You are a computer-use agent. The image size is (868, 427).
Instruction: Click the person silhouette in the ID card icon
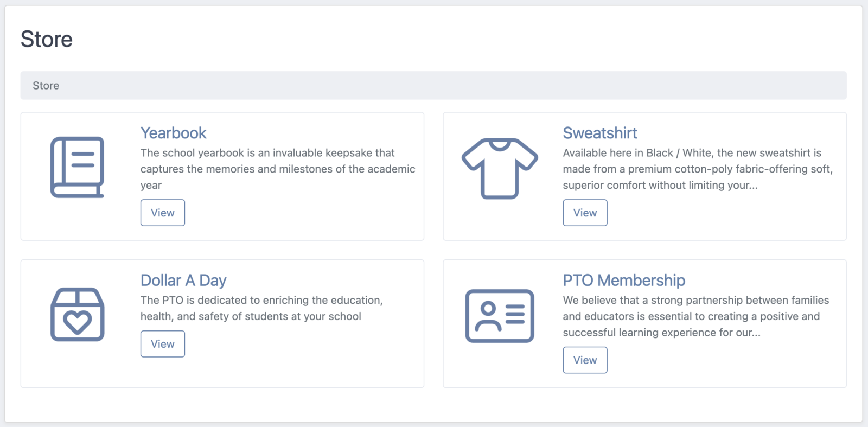pyautogui.click(x=488, y=316)
